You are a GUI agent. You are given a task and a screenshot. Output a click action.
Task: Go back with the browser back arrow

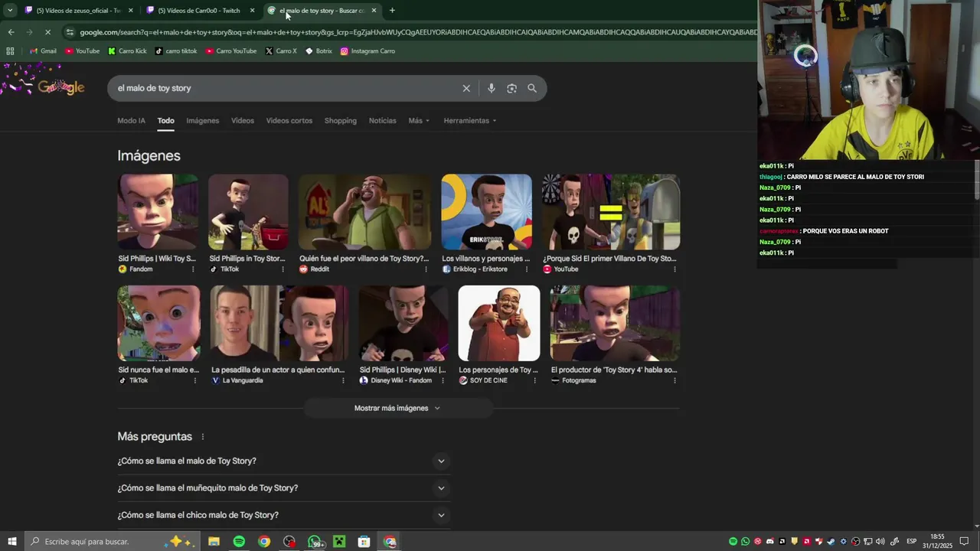coord(11,32)
